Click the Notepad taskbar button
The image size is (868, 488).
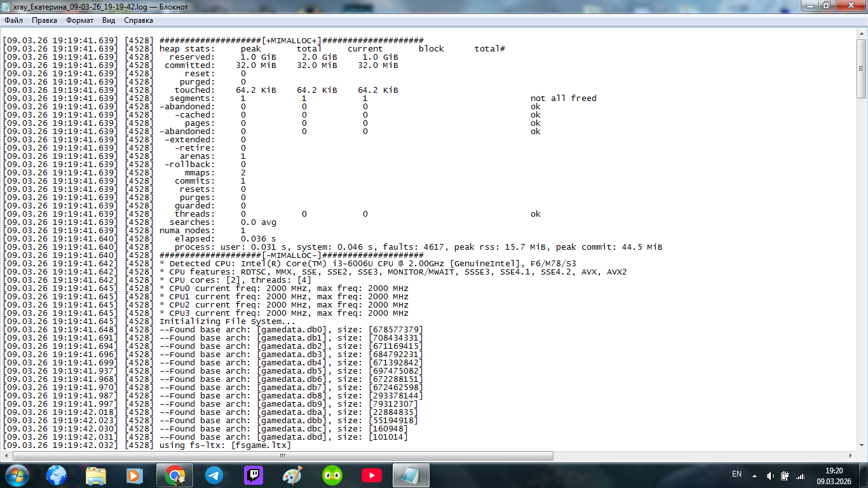click(x=411, y=475)
